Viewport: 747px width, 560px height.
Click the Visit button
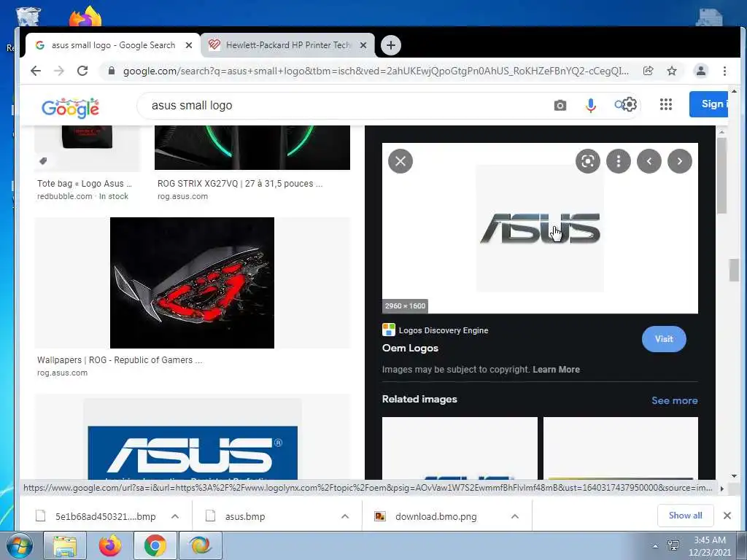(x=664, y=339)
